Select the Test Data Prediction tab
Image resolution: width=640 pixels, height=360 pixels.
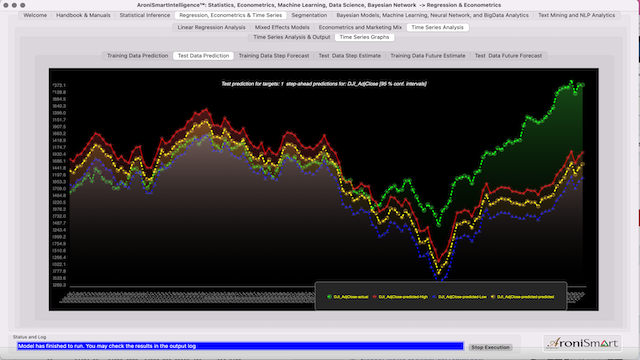click(x=203, y=56)
